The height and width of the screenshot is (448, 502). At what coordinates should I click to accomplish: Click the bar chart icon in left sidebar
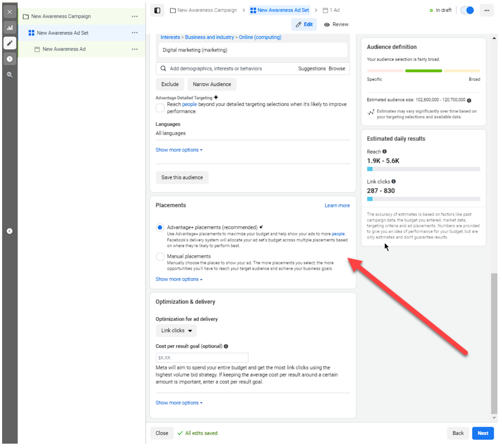click(10, 27)
